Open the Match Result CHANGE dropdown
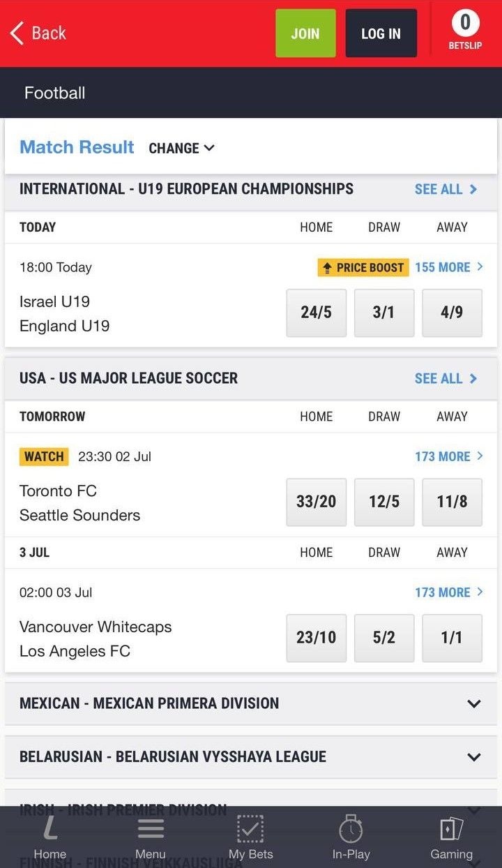Image resolution: width=502 pixels, height=868 pixels. click(x=181, y=148)
